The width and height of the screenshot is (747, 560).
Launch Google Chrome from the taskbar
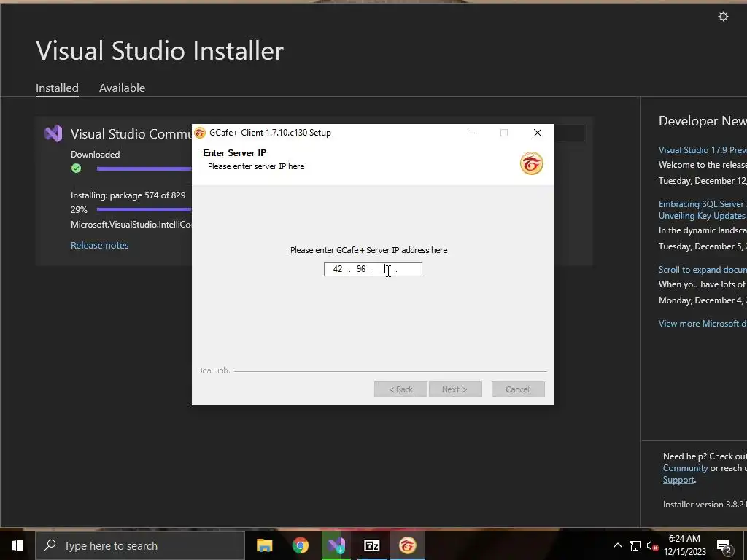300,545
